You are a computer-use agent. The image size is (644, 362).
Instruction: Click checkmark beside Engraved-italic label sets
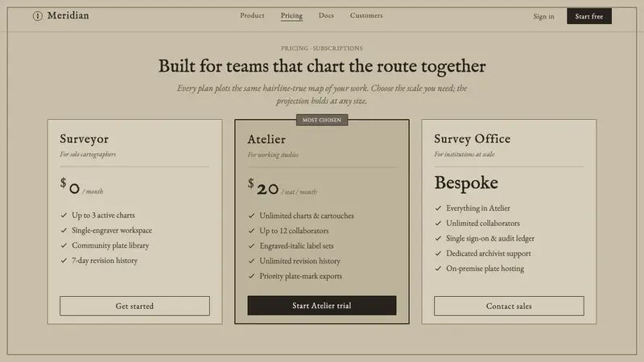(251, 246)
